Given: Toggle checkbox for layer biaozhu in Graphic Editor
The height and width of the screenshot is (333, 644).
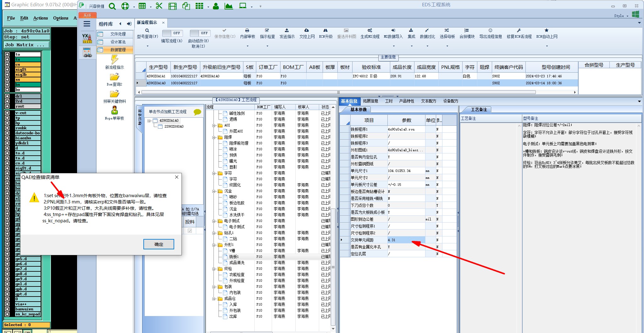Looking at the screenshot, I should pyautogui.click(x=8, y=138).
